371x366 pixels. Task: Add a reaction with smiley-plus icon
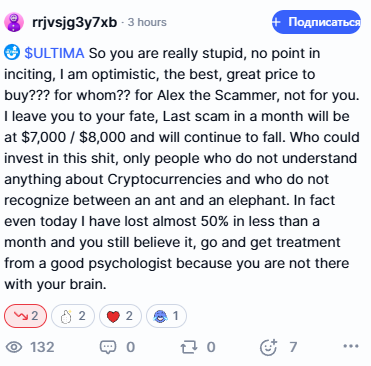(x=269, y=347)
